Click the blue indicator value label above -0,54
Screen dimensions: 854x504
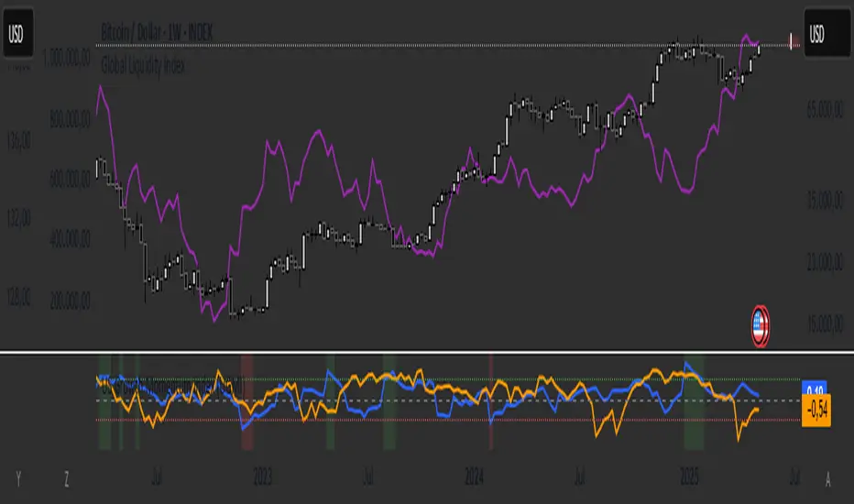[815, 389]
